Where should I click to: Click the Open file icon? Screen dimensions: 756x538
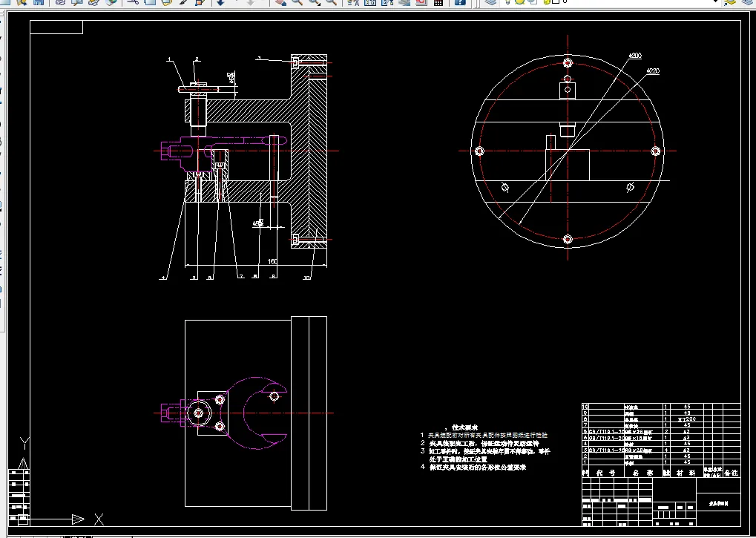point(22,2)
